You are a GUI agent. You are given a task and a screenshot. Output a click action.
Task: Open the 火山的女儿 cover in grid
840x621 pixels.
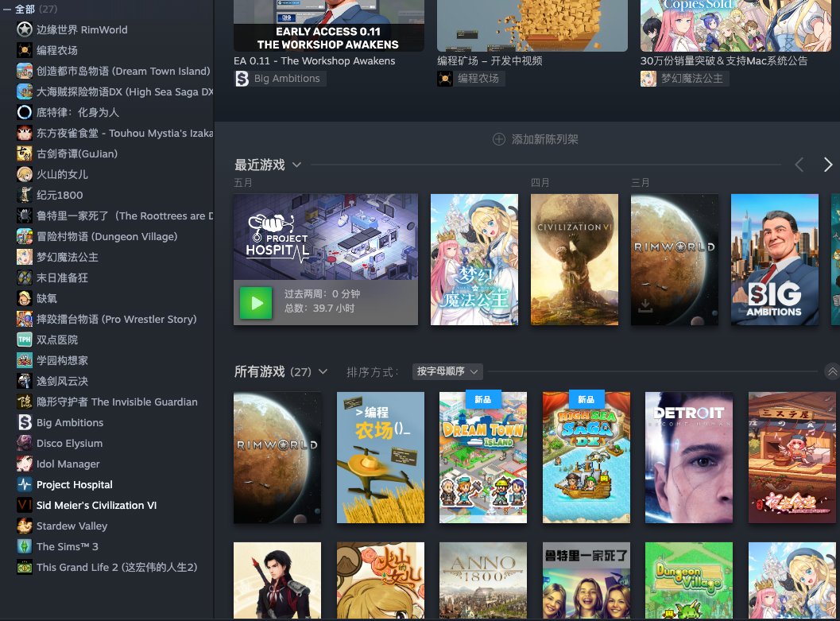[x=381, y=580]
